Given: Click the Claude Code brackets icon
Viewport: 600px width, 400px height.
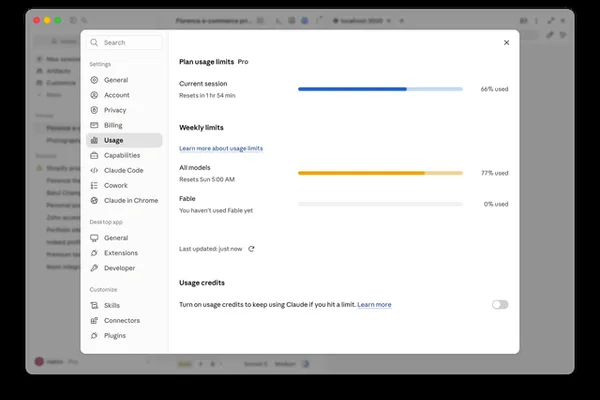Looking at the screenshot, I should (x=94, y=170).
